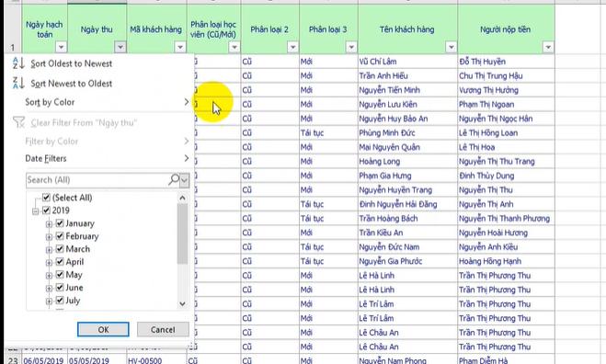Select cell Chu Thị Trung Hậu
606x364 pixels.
506,75
